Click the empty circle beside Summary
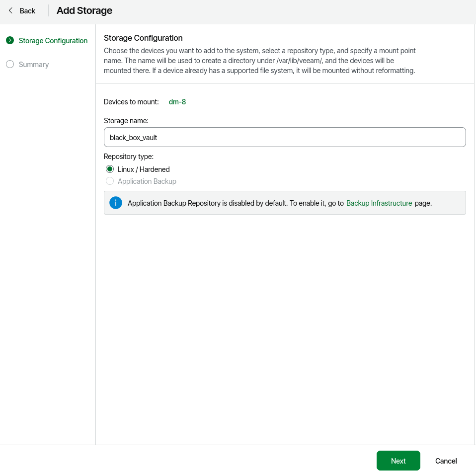Viewport: 476px width, 473px height. coord(10,65)
